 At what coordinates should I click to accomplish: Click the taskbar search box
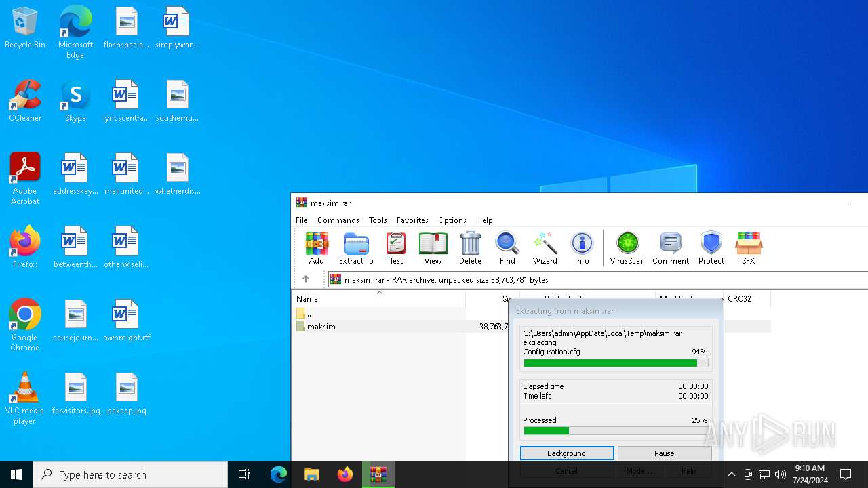(x=130, y=474)
